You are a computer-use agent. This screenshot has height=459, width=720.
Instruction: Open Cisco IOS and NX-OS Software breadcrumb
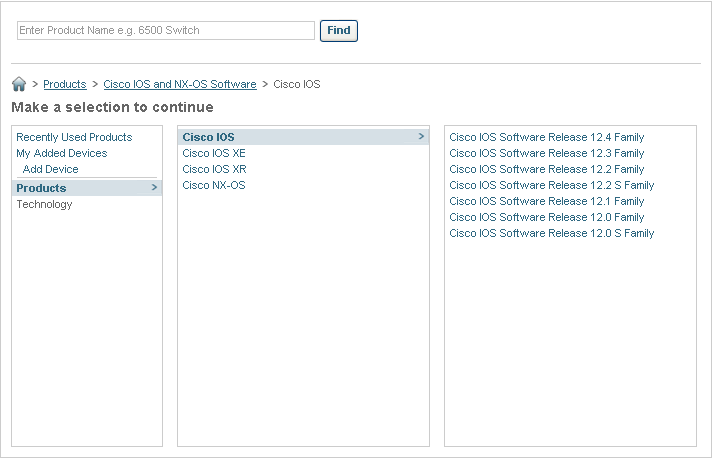180,84
